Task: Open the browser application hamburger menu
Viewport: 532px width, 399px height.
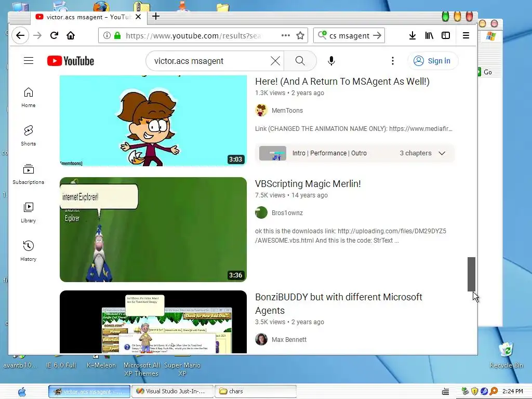Action: (x=466, y=35)
